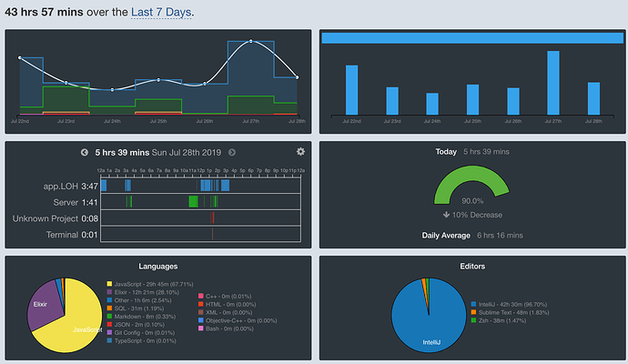Select the Jul 27th bar in bar chart
Screen dimensions: 628x364
coord(553,83)
